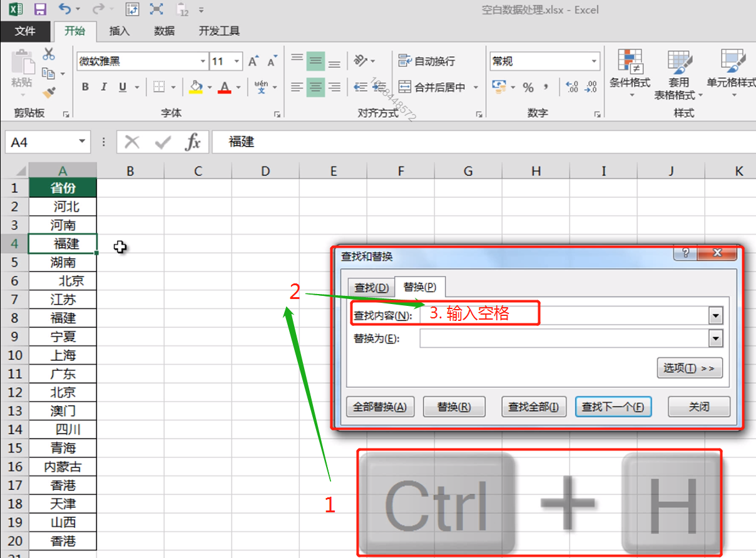
Task: Click the increase decimal icon
Action: click(571, 87)
